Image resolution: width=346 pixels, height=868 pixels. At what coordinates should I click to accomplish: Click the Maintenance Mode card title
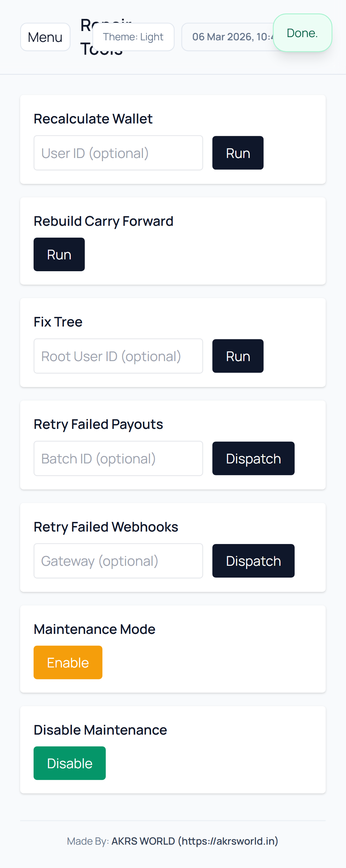tap(94, 629)
